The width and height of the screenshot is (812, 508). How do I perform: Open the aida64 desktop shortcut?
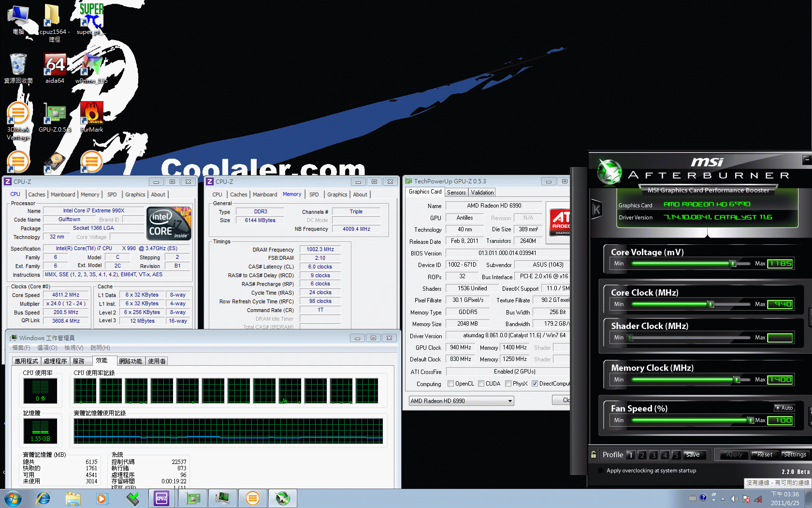55,69
